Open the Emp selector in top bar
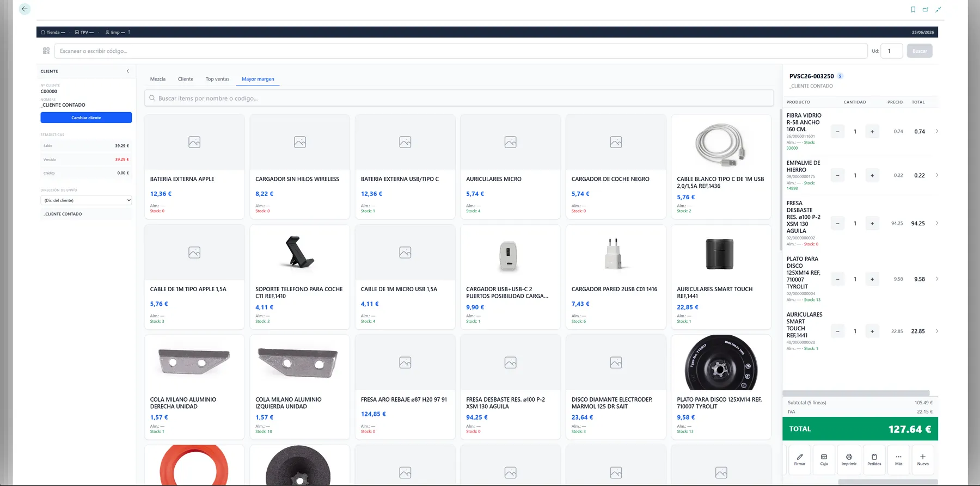 (x=115, y=32)
